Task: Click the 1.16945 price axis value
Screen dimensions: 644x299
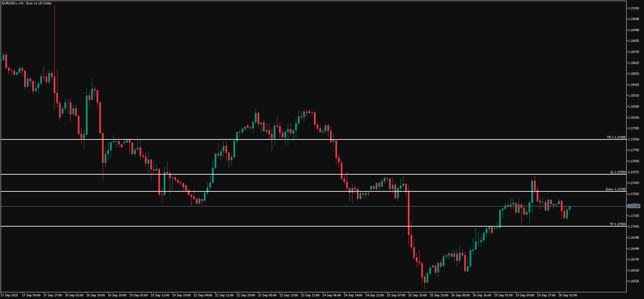Action: (x=634, y=238)
